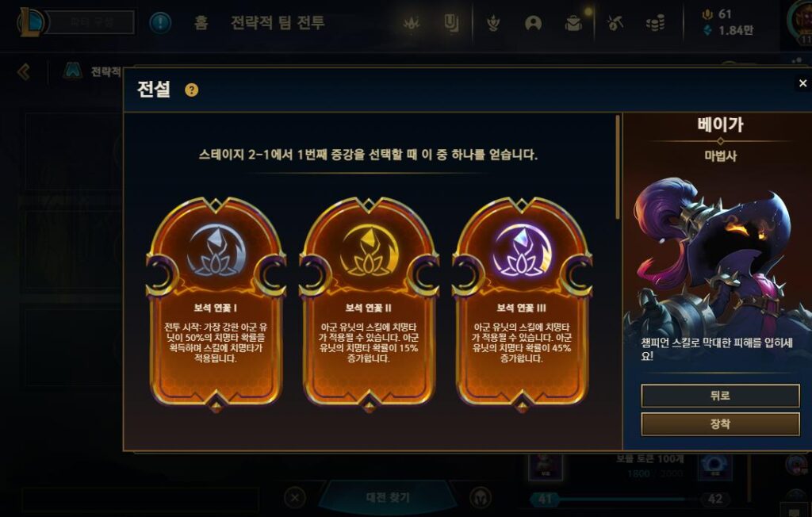This screenshot has width=812, height=517.
Task: Select the 보석 연꽃 III augment card
Action: pyautogui.click(x=522, y=304)
